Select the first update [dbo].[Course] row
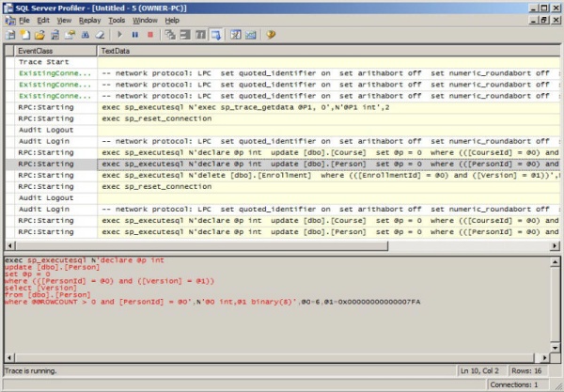Viewport: 564px width, 392px height. (282, 153)
